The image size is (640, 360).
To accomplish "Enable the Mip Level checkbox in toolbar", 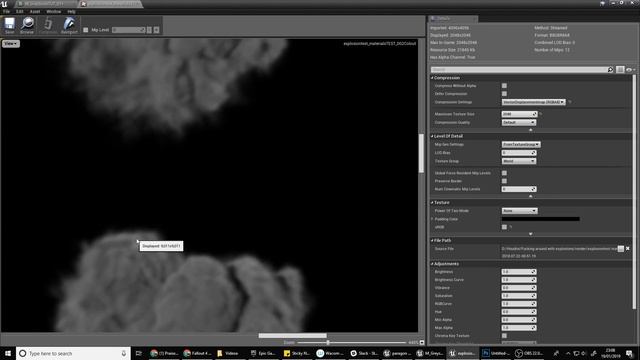I will coord(86,30).
